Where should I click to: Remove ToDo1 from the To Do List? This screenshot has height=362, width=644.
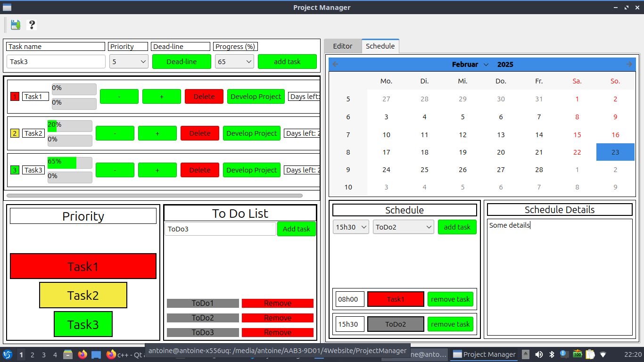tap(277, 304)
